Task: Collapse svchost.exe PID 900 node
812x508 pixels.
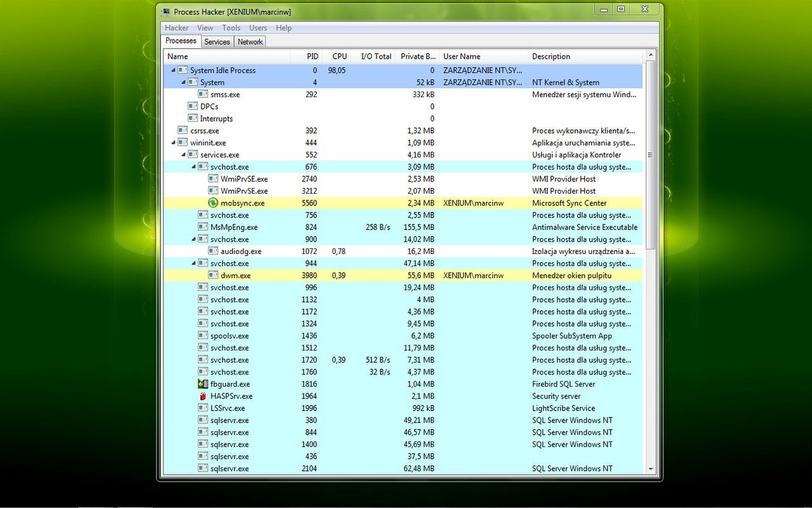Action: tap(194, 239)
